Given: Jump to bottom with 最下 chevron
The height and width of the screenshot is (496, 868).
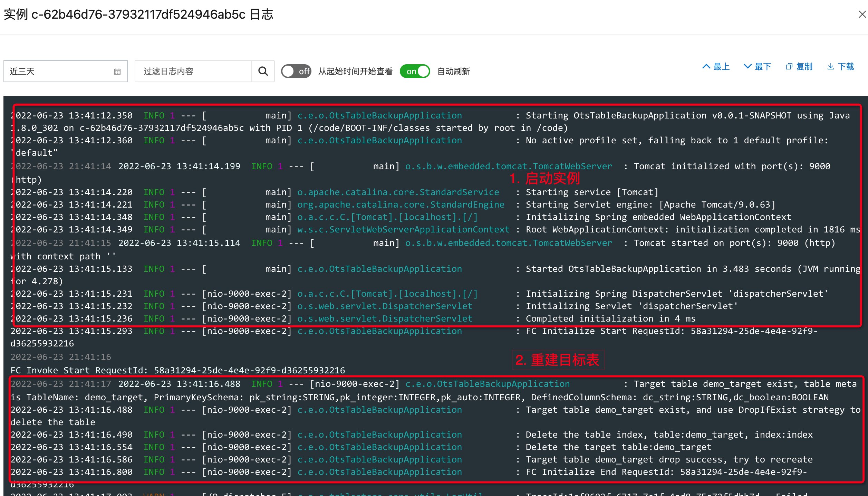Looking at the screenshot, I should (x=748, y=67).
